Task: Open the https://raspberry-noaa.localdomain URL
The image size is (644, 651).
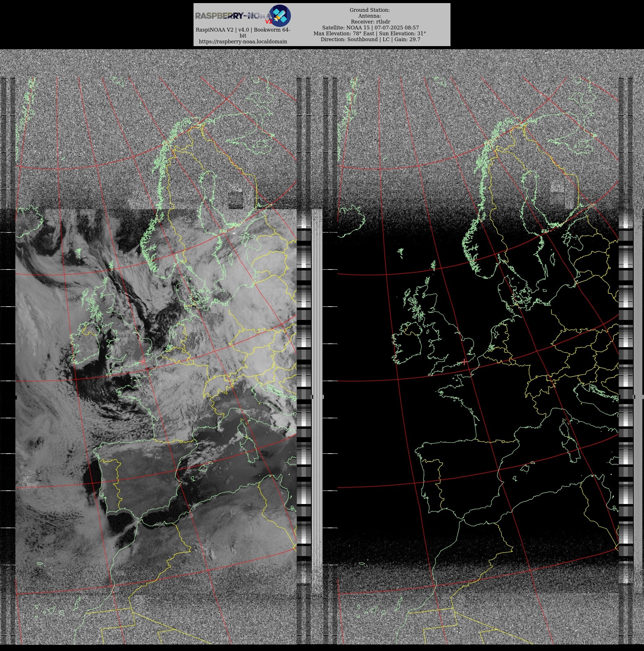Action: 243,41
